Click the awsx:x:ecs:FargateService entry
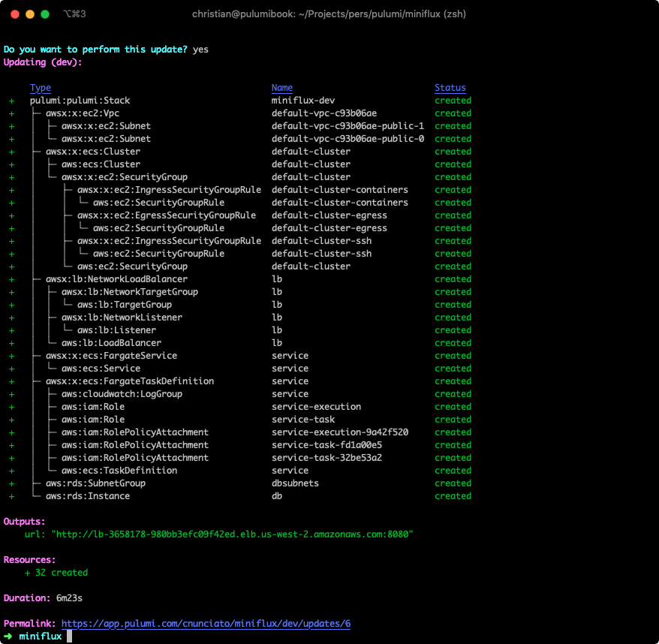The height and width of the screenshot is (644, 659). pyautogui.click(x=111, y=356)
